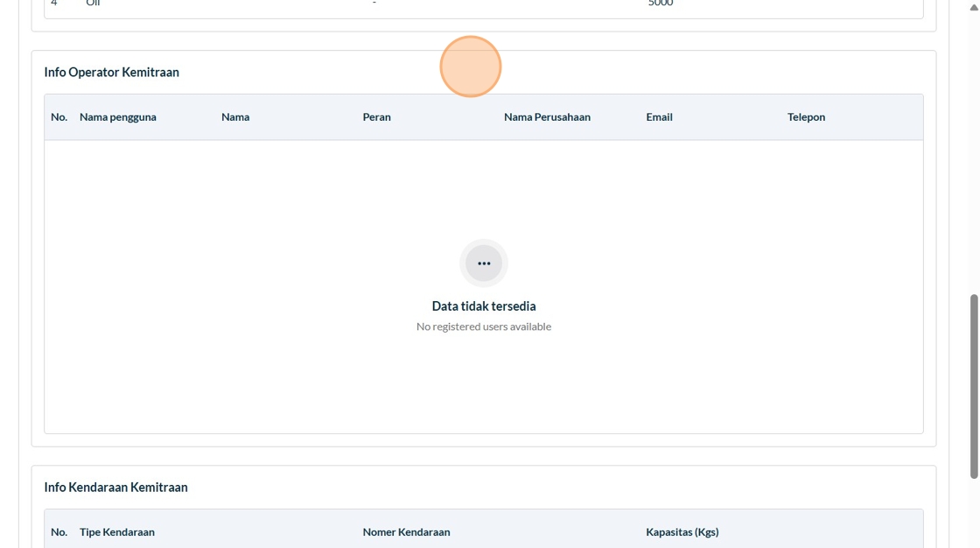Click the No. header in vehicle table

click(59, 531)
